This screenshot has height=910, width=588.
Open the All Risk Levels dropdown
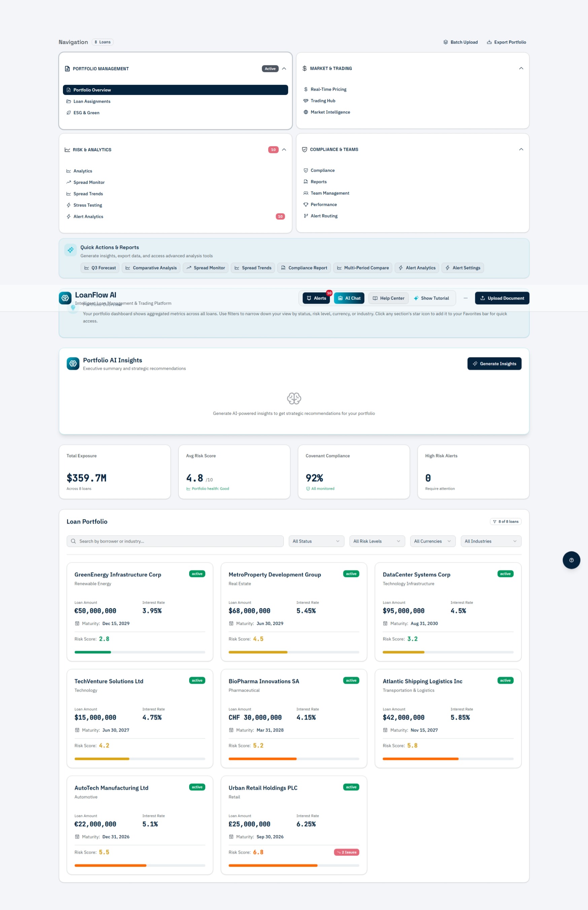377,541
